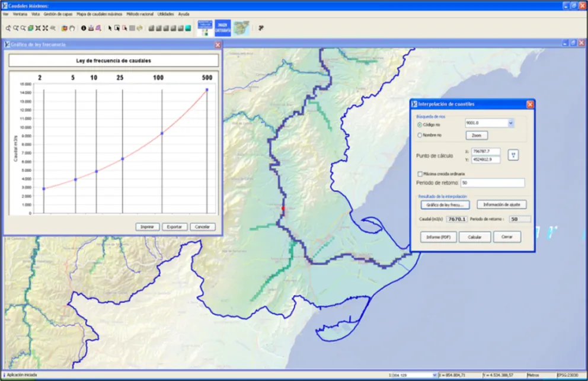Click the chart title Ley de frecuencia de caudales
This screenshot has width=588, height=381.
(114, 61)
